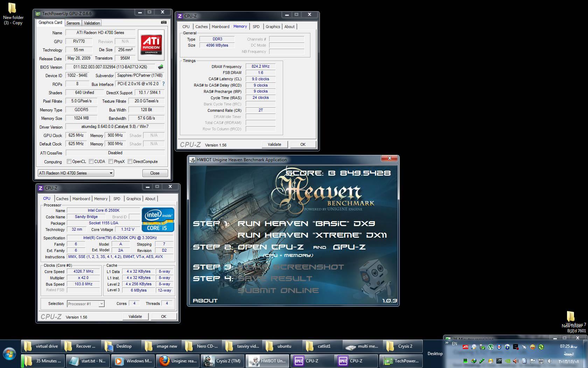Open the Crysis 2 (TM) taskbar button

(223, 361)
